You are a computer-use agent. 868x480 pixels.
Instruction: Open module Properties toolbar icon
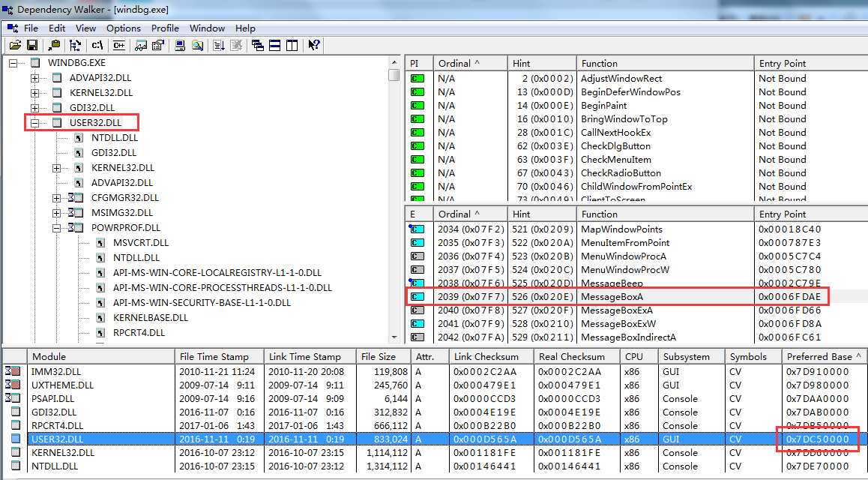tap(157, 46)
